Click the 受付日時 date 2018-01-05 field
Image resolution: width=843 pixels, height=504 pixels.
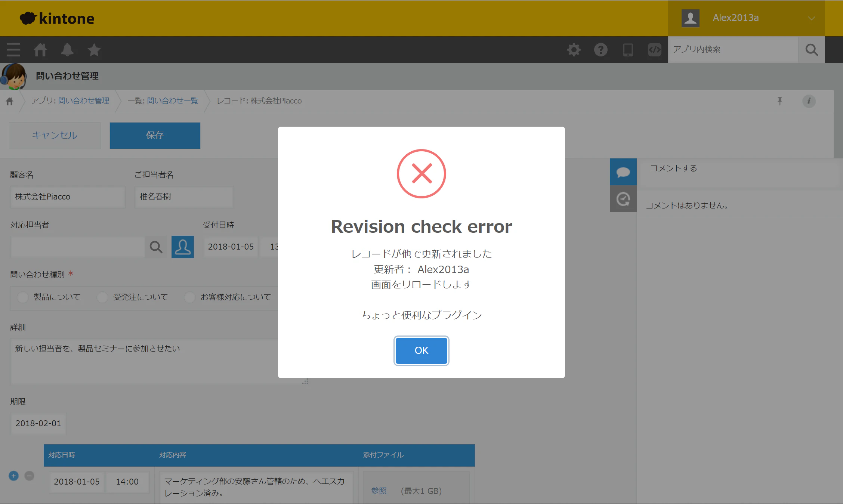coord(231,247)
